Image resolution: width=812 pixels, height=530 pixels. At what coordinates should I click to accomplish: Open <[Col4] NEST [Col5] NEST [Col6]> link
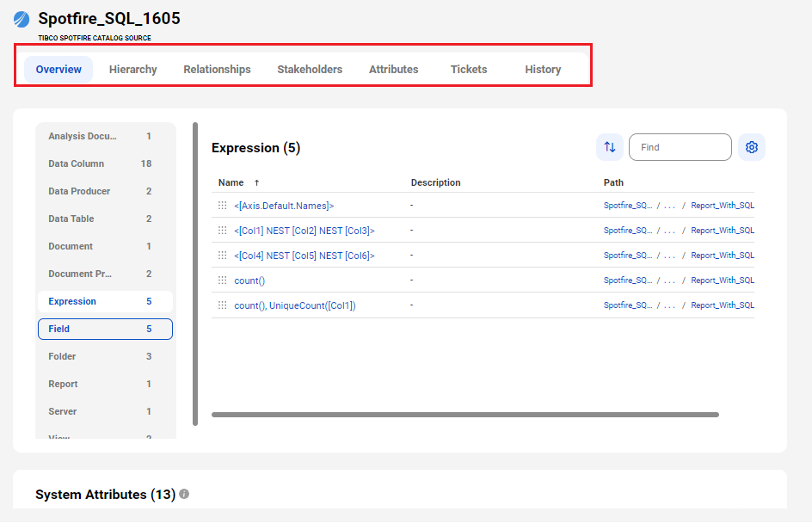coord(304,256)
